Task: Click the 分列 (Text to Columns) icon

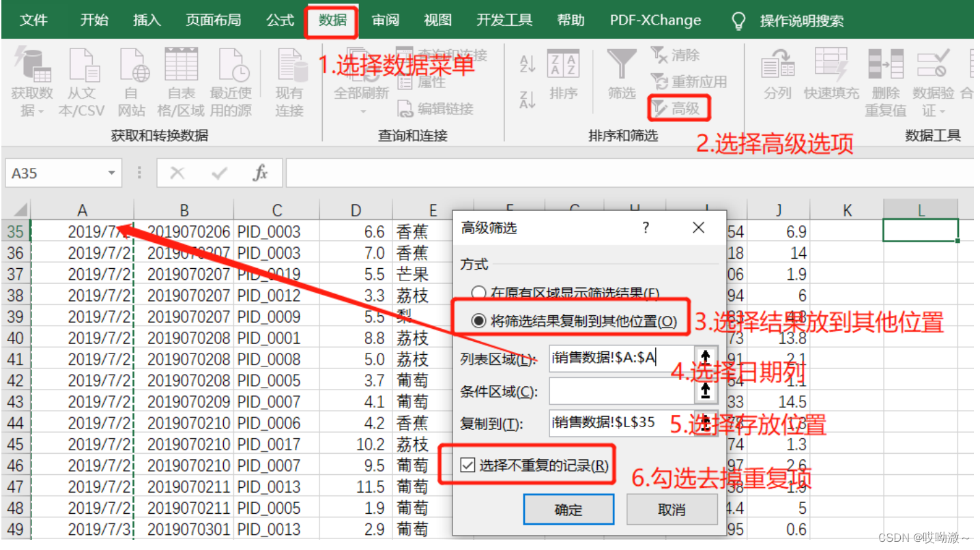Action: point(778,65)
